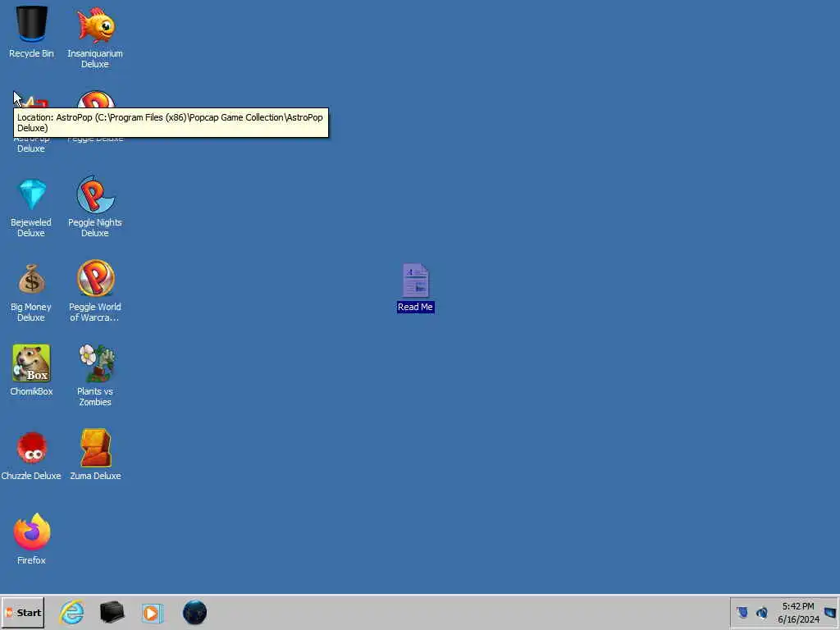Click the 'Read Me' label text

pyautogui.click(x=415, y=307)
